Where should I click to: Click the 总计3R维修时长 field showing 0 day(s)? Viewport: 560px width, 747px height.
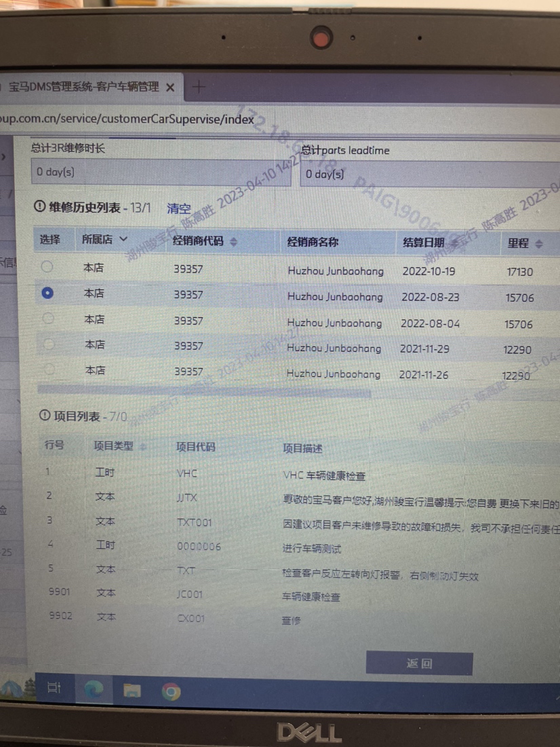coord(161,172)
